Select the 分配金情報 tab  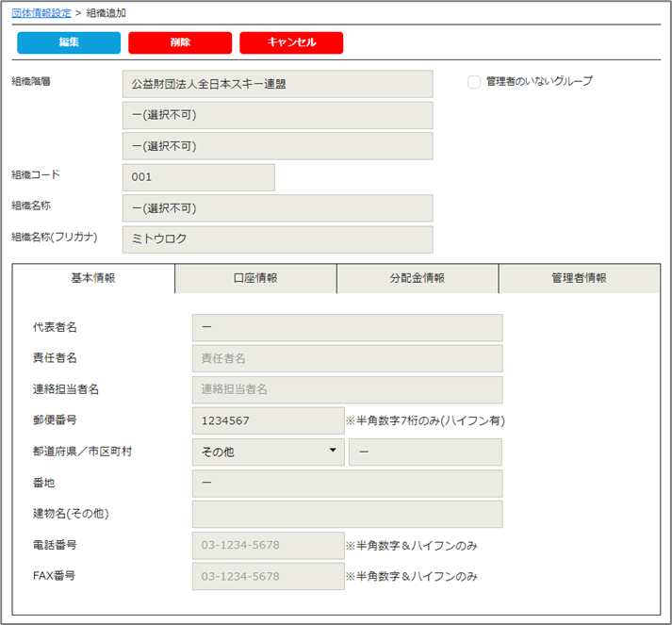pyautogui.click(x=417, y=279)
